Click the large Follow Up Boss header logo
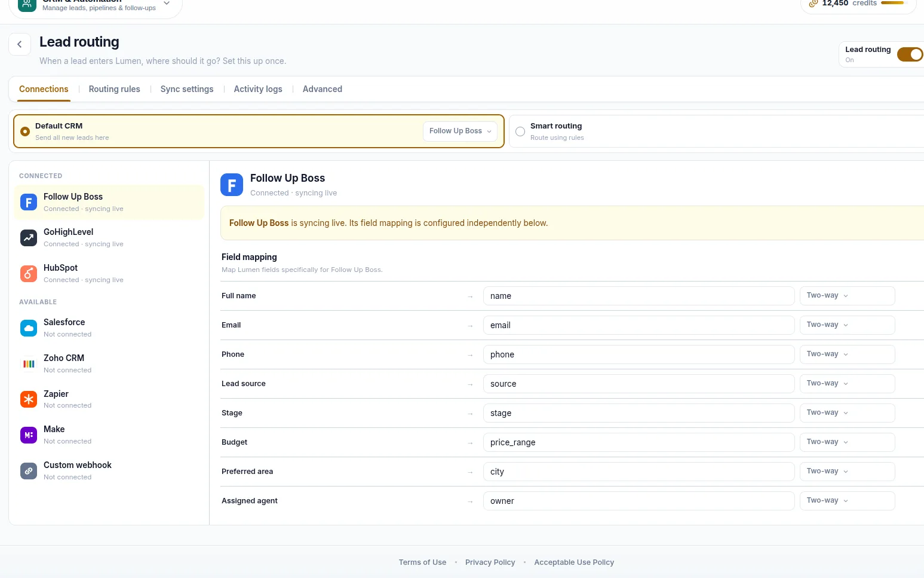Viewport: 924px width, 578px height. pos(232,185)
